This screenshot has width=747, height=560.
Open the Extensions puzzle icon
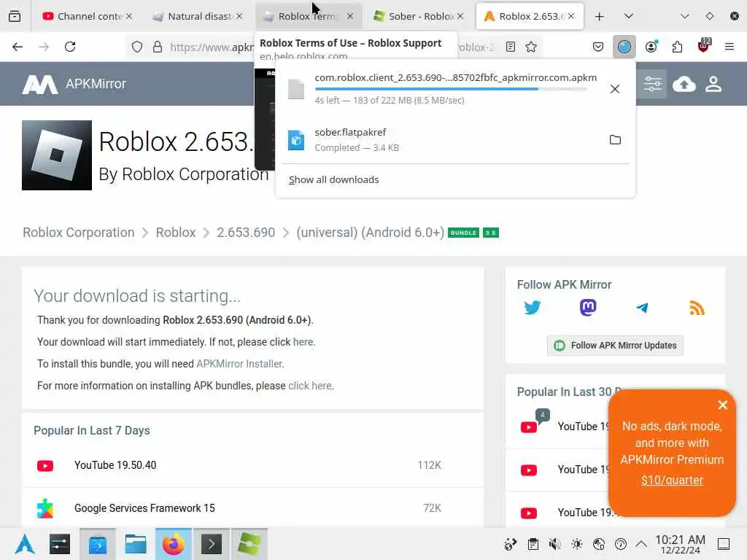coord(677,47)
